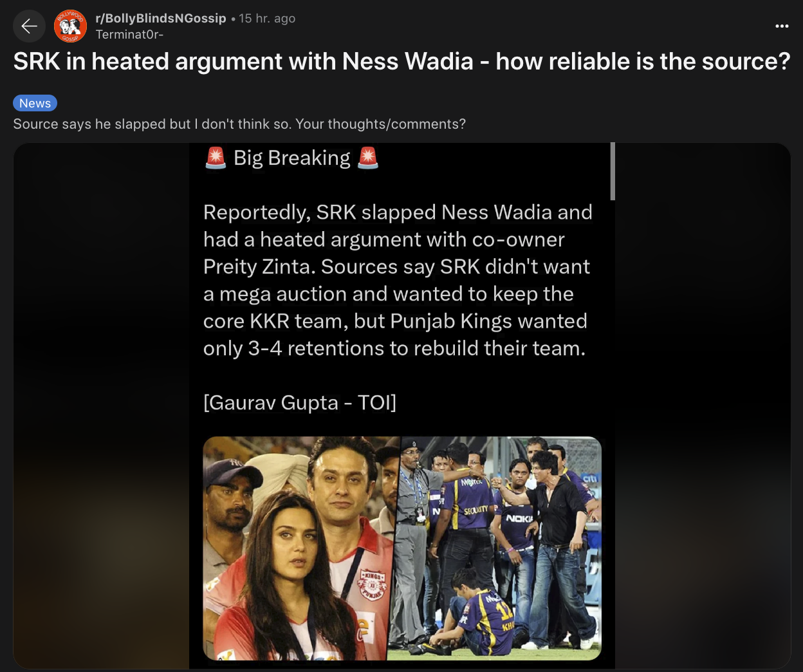This screenshot has height=672, width=803.
Task: Open the three-dot post options menu
Action: point(782,26)
